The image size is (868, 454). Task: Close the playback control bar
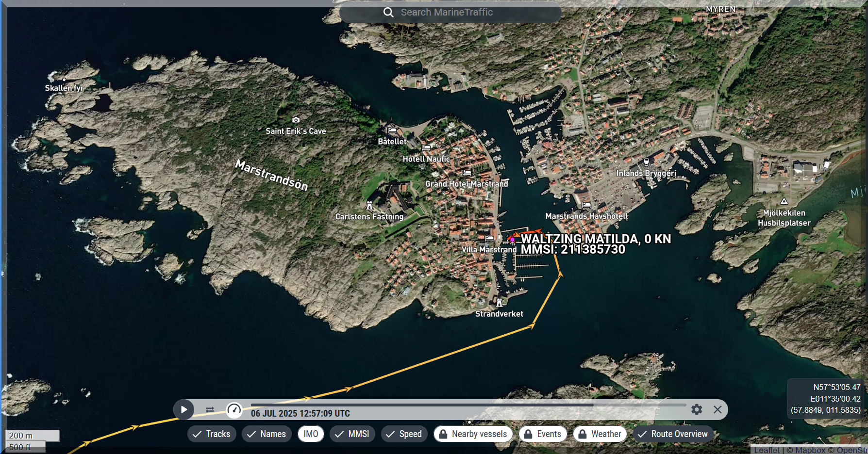(718, 410)
